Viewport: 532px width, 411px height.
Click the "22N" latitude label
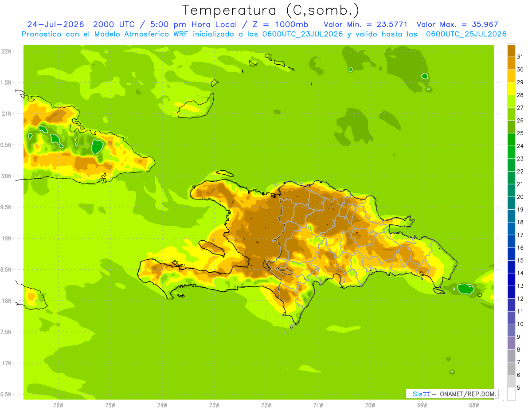(6, 51)
